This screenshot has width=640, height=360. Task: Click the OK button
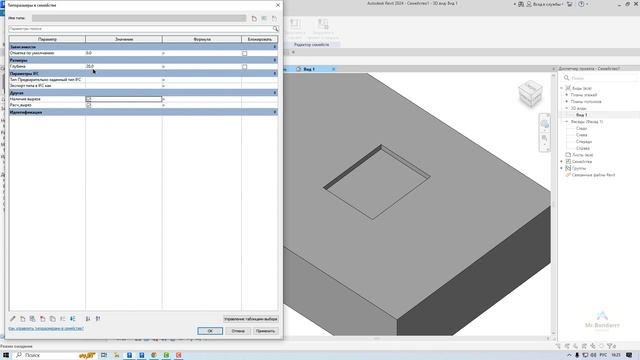point(210,331)
